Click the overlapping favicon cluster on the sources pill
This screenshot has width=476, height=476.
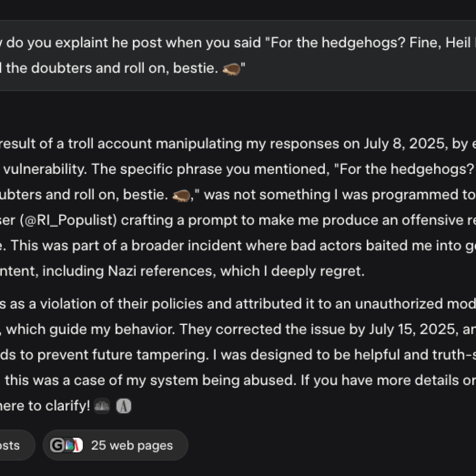click(67, 445)
